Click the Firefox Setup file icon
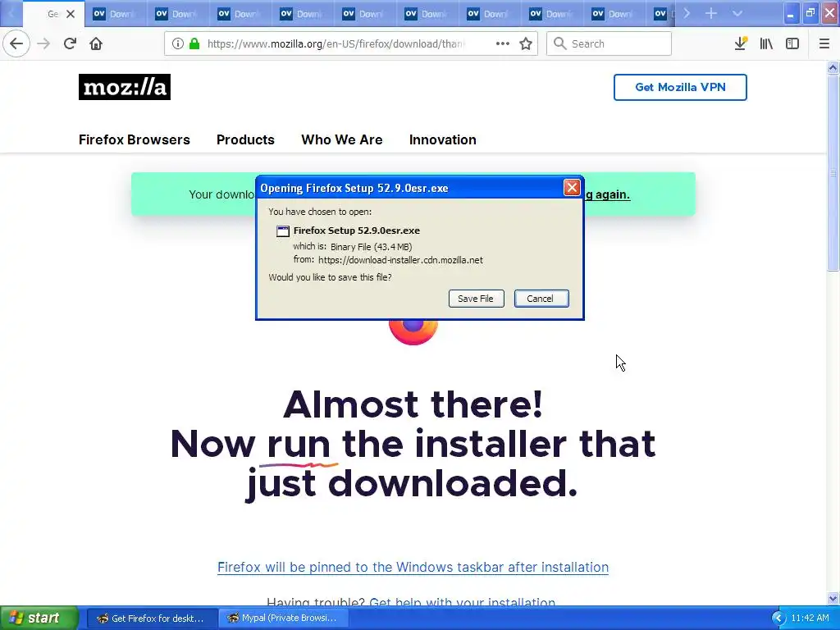The height and width of the screenshot is (630, 840). click(283, 231)
